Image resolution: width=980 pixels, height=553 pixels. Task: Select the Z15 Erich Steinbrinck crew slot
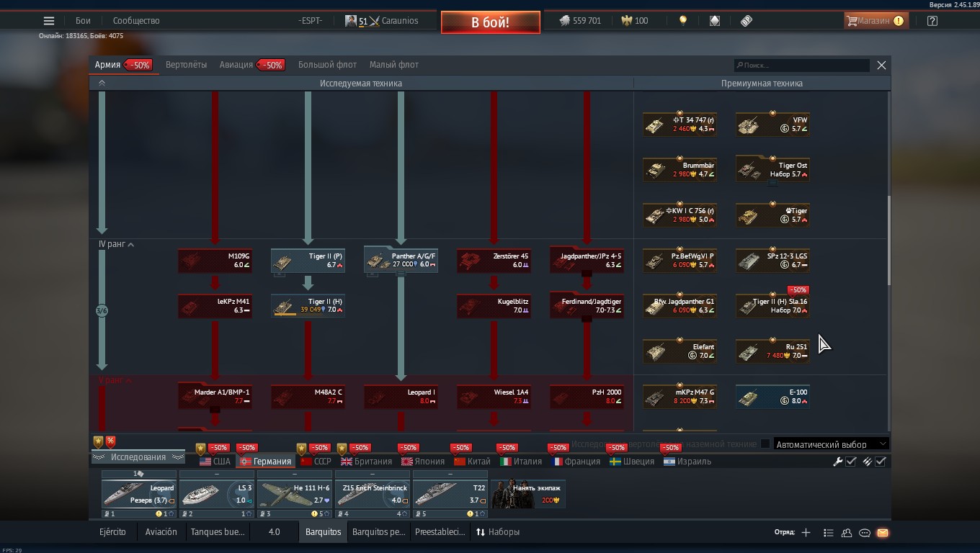[x=373, y=494]
